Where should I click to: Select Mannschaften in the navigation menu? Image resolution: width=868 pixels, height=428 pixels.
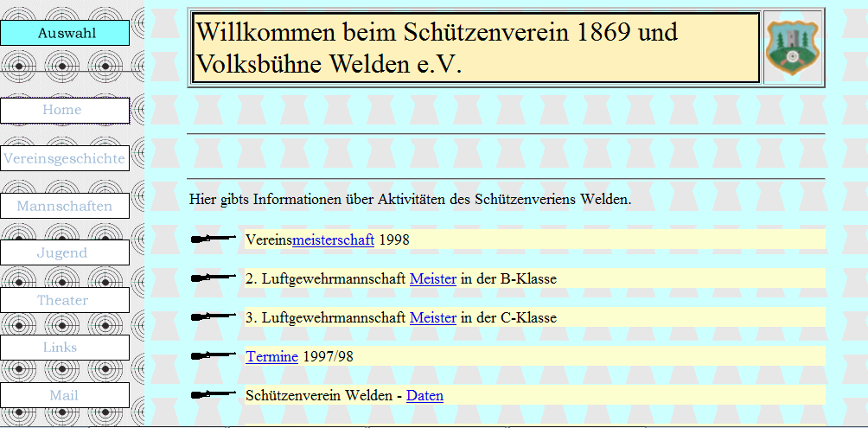(x=64, y=206)
